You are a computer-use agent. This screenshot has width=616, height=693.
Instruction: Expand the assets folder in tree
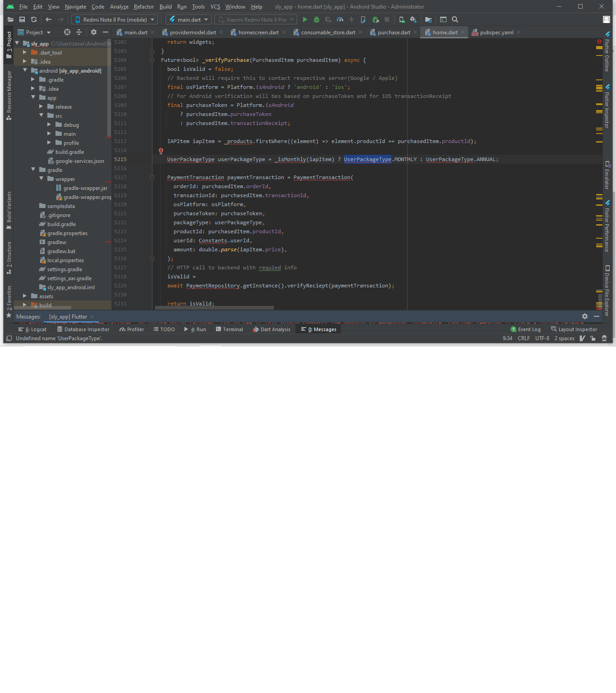pos(25,296)
